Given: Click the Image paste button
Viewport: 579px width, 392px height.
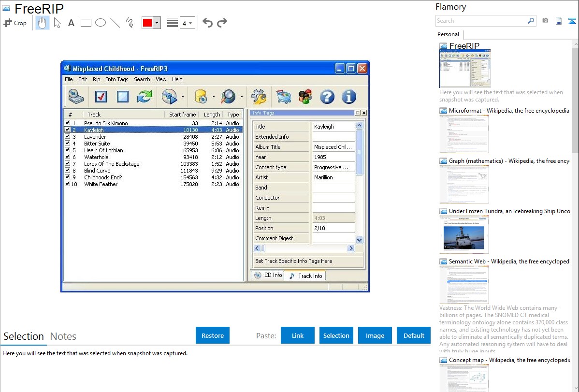Looking at the screenshot, I should [x=375, y=335].
